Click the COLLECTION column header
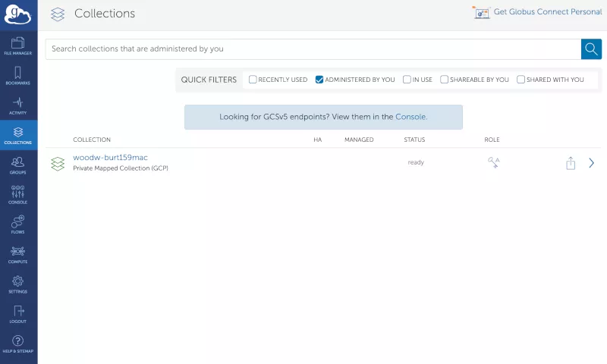This screenshot has height=364, width=607. point(92,140)
